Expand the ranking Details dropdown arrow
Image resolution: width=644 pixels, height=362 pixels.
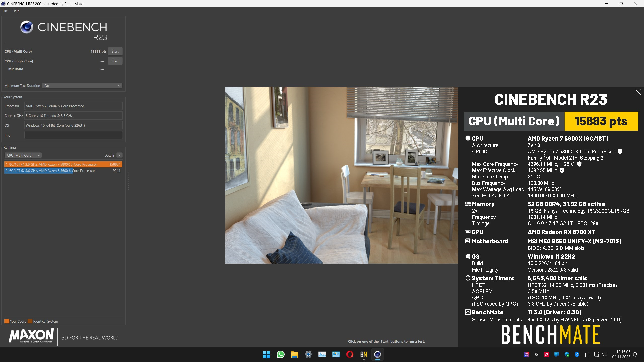(120, 155)
